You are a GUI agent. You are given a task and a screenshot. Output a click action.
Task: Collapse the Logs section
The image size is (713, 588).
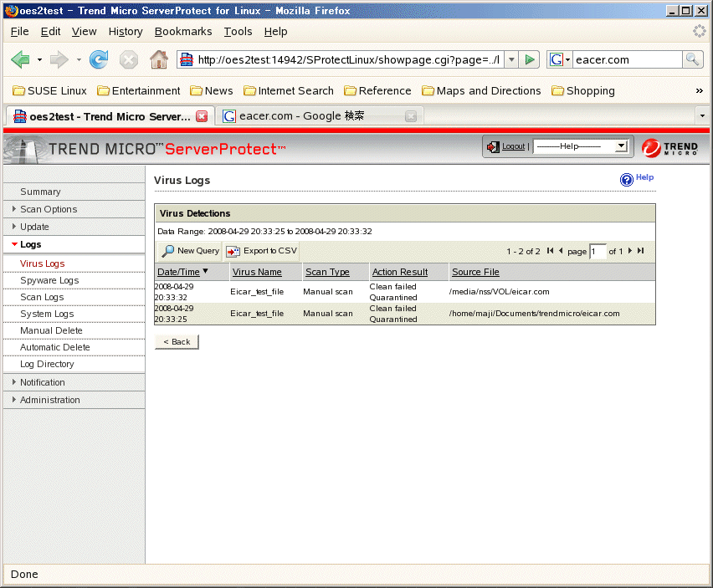point(30,244)
